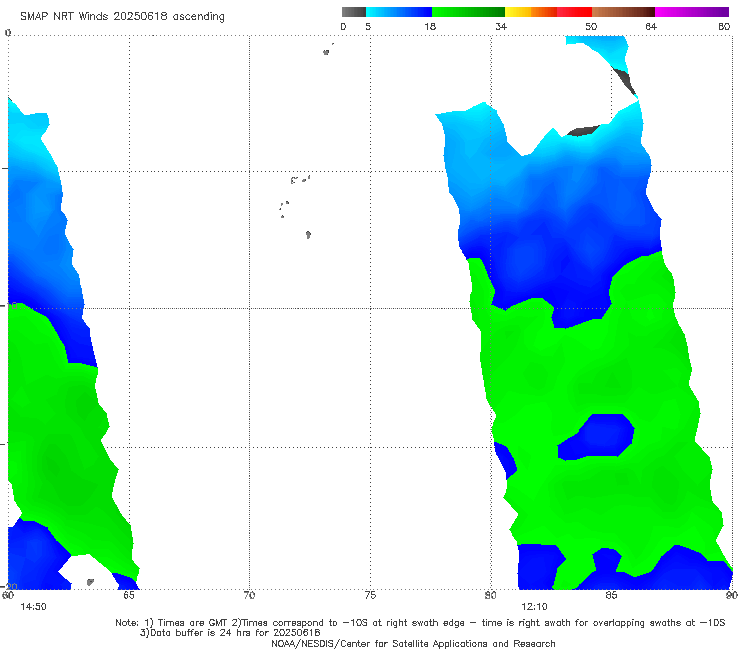
Task: Click the '34' label under the color bar
Action: [501, 27]
